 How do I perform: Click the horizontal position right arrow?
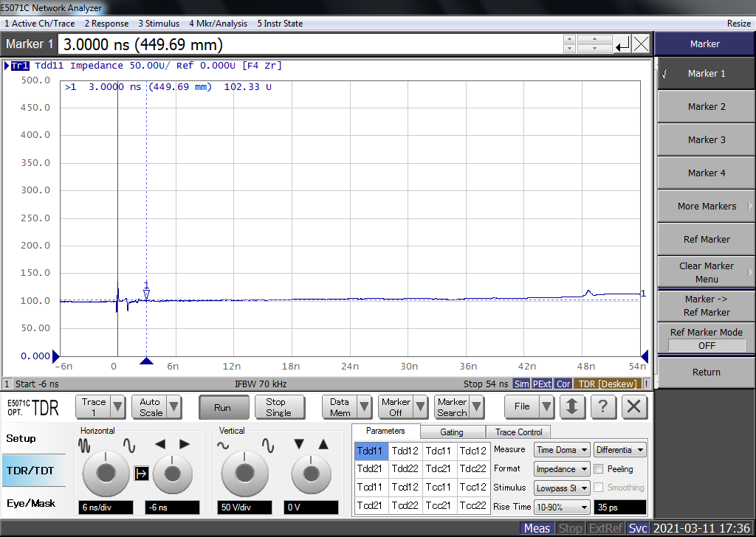coord(185,444)
